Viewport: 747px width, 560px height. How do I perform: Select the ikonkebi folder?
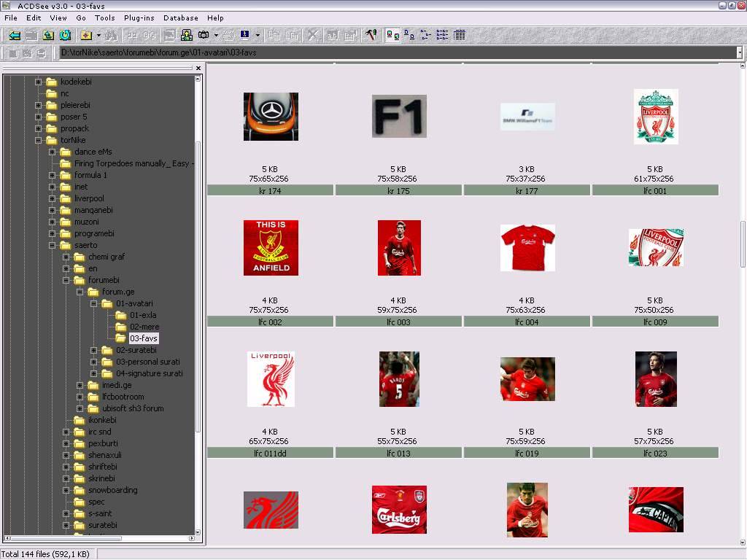pyautogui.click(x=102, y=421)
